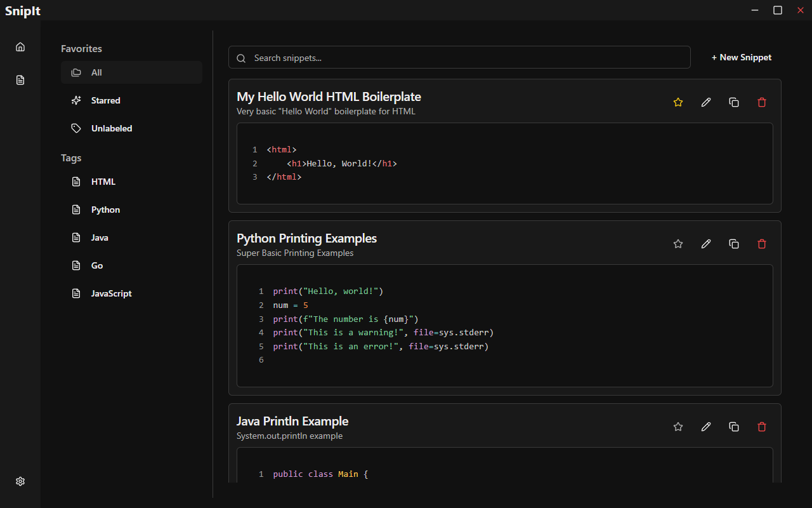Viewport: 812px width, 508px height.
Task: Click the Starred sparkle icon
Action: coord(76,100)
